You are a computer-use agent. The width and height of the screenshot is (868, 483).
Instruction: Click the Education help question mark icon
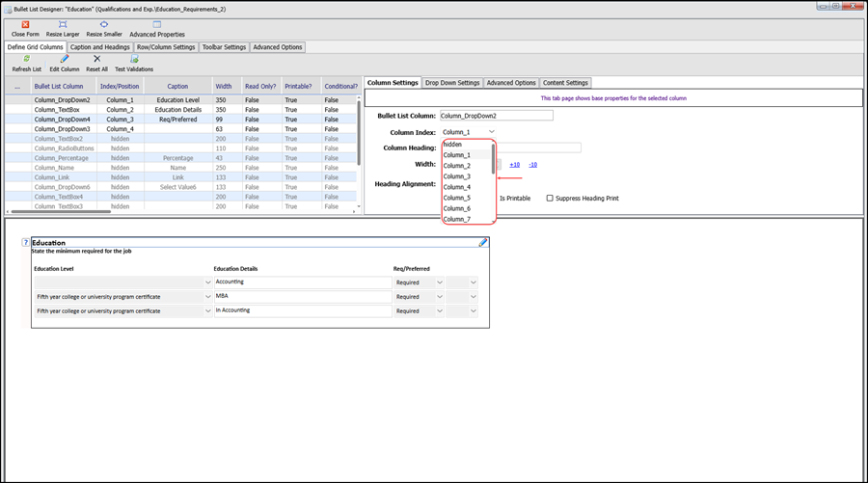pyautogui.click(x=25, y=242)
